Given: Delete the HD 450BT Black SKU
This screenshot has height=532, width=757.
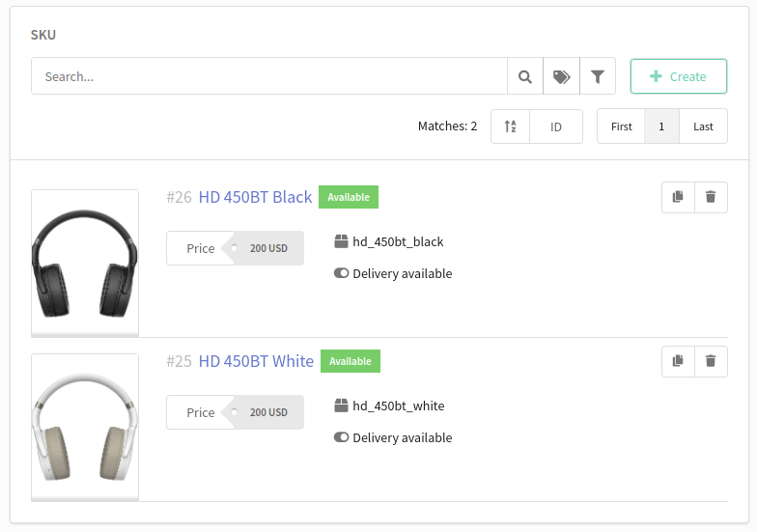Looking at the screenshot, I should (x=711, y=197).
